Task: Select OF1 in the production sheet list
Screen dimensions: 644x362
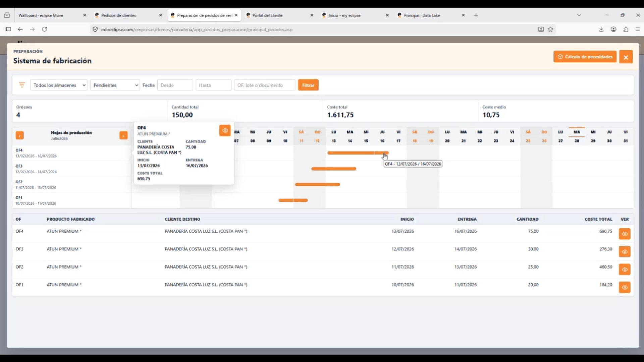Action: 72,200
